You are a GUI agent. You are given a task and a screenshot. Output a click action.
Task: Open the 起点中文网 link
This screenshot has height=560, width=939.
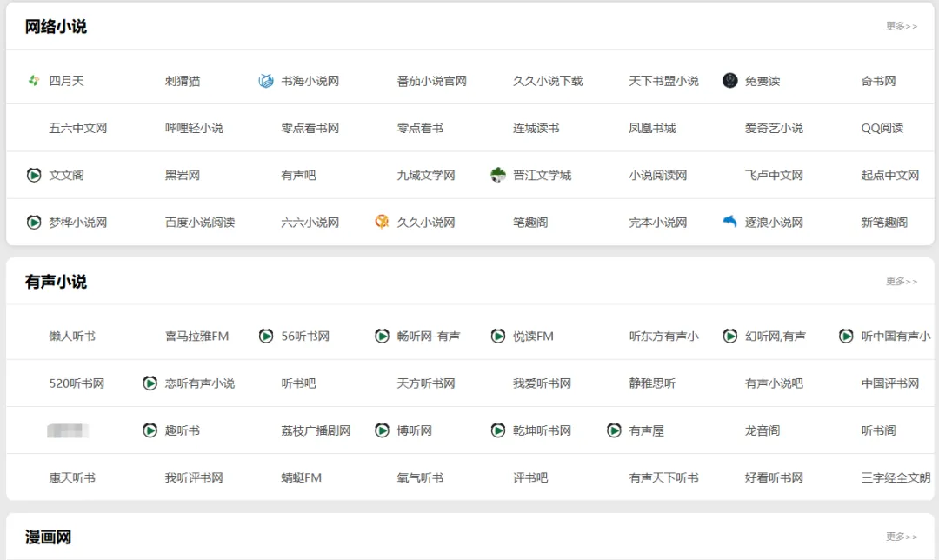click(890, 176)
